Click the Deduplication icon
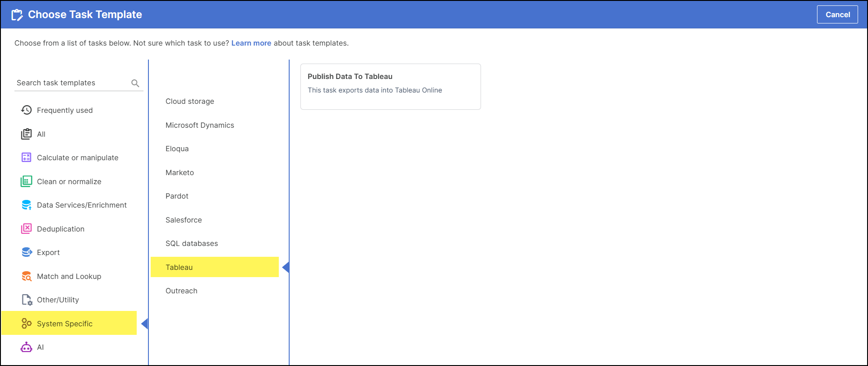 click(x=27, y=229)
